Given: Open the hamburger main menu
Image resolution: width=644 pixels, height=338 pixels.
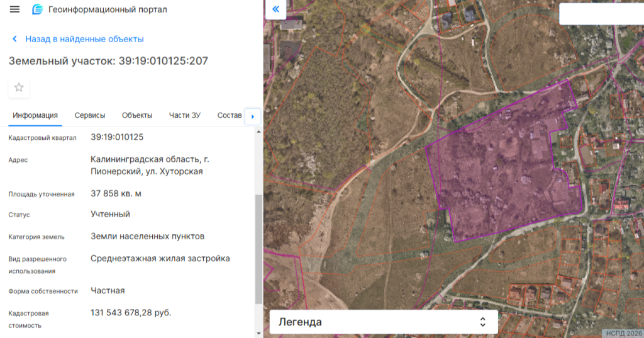Looking at the screenshot, I should coord(15,9).
